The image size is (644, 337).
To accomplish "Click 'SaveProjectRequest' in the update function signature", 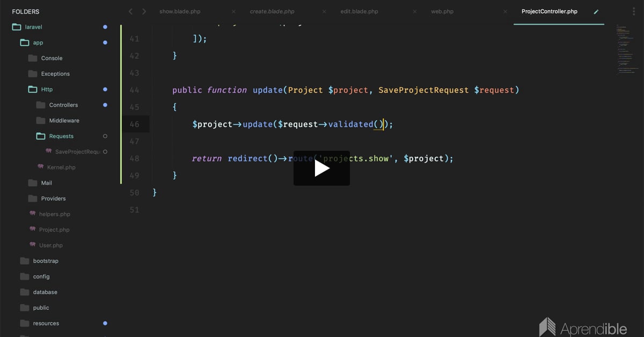I will pyautogui.click(x=423, y=90).
